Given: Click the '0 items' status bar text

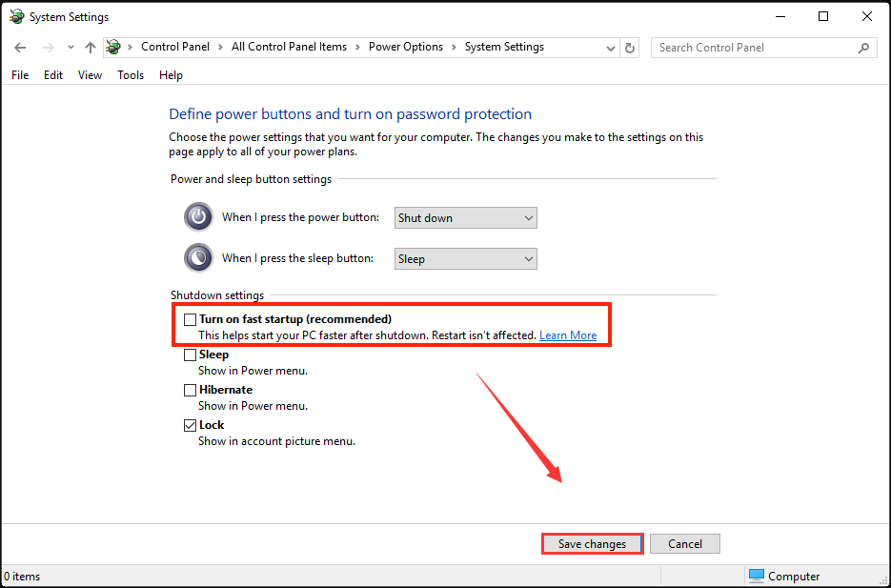Looking at the screenshot, I should (x=22, y=576).
